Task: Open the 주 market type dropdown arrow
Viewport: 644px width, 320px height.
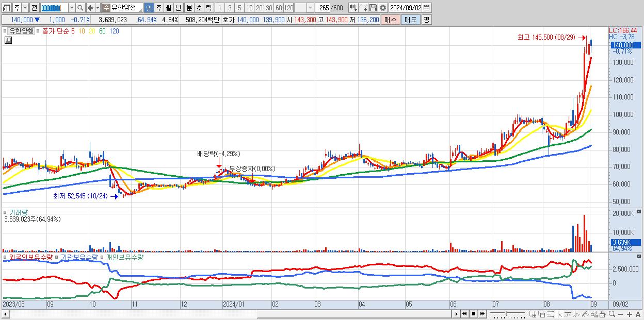Action: (25, 8)
